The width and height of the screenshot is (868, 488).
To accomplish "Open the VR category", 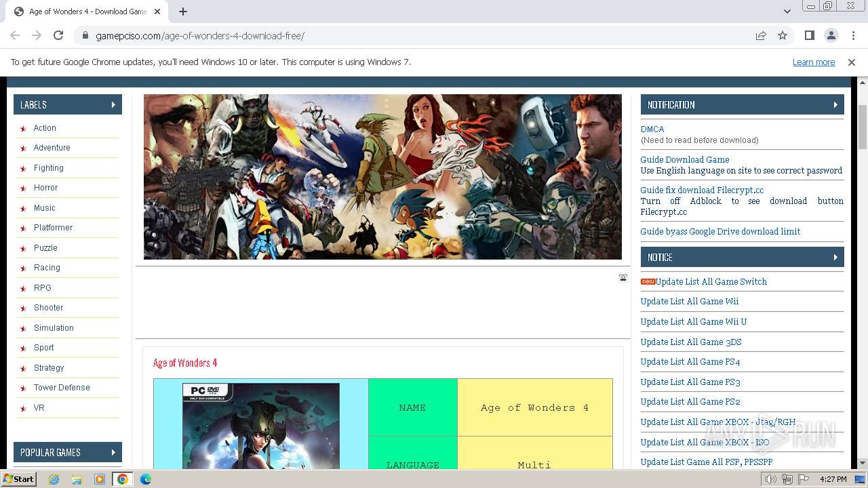I will pyautogui.click(x=39, y=408).
